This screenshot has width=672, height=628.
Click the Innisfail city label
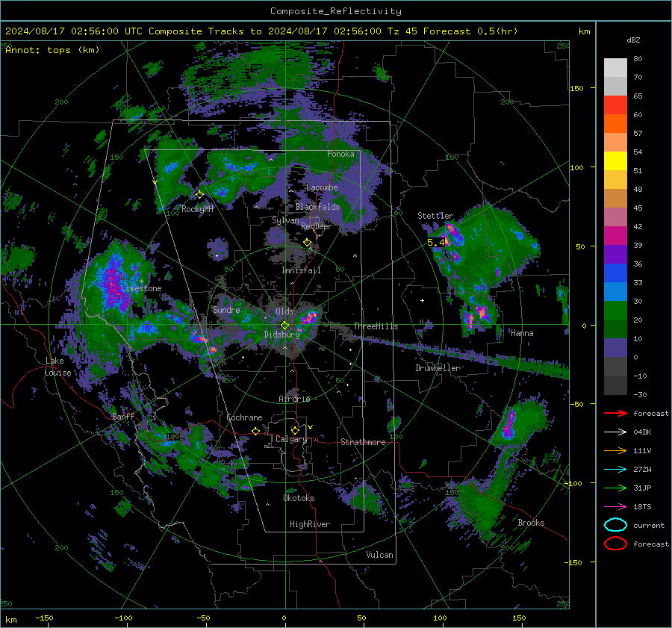click(x=301, y=270)
